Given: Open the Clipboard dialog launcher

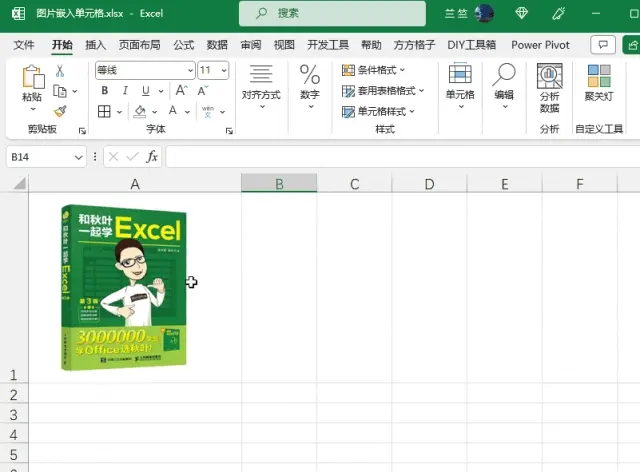Looking at the screenshot, I should 82,131.
